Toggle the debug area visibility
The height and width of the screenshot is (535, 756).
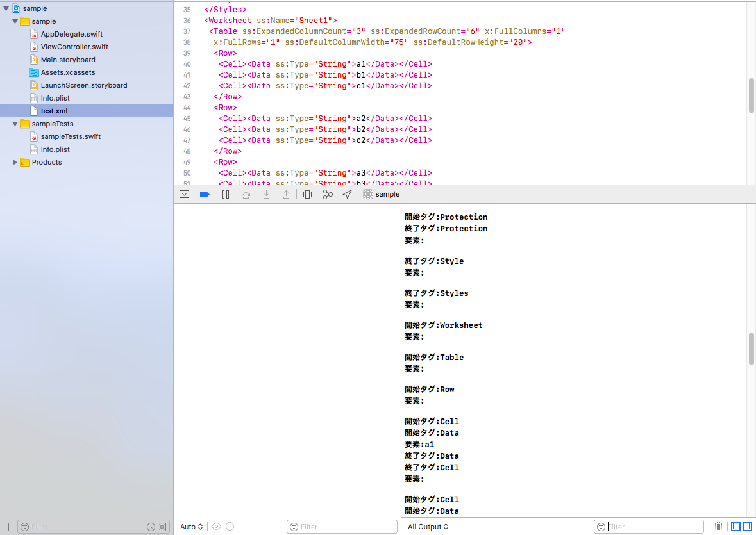184,194
